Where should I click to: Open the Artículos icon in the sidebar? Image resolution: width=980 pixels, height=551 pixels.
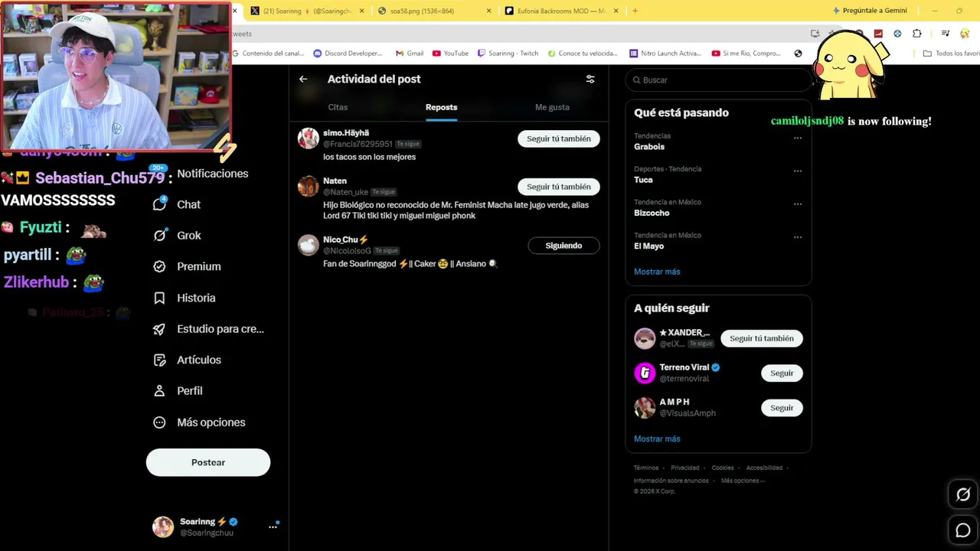click(x=160, y=360)
